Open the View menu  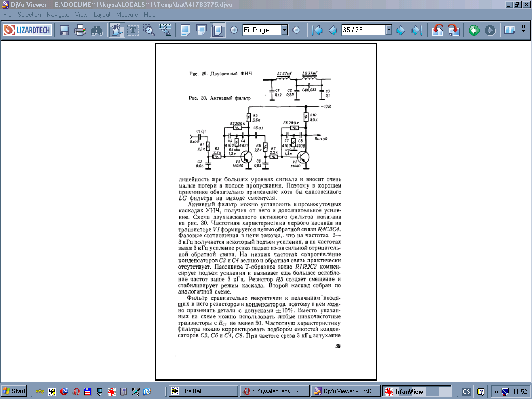82,15
